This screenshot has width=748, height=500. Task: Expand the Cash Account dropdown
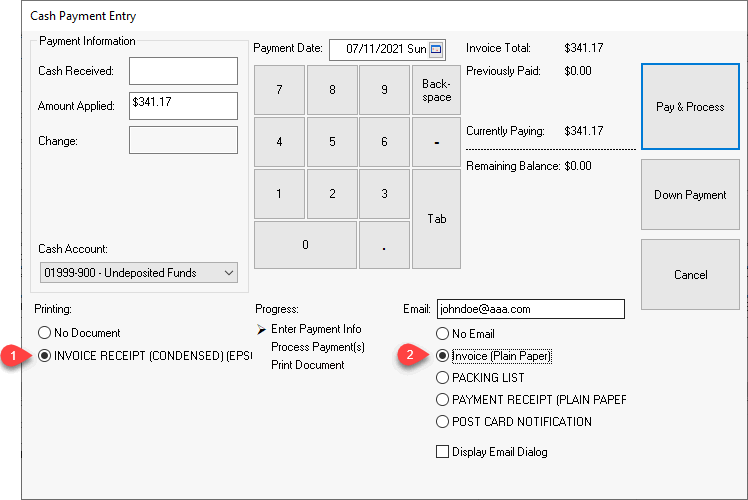pos(229,273)
